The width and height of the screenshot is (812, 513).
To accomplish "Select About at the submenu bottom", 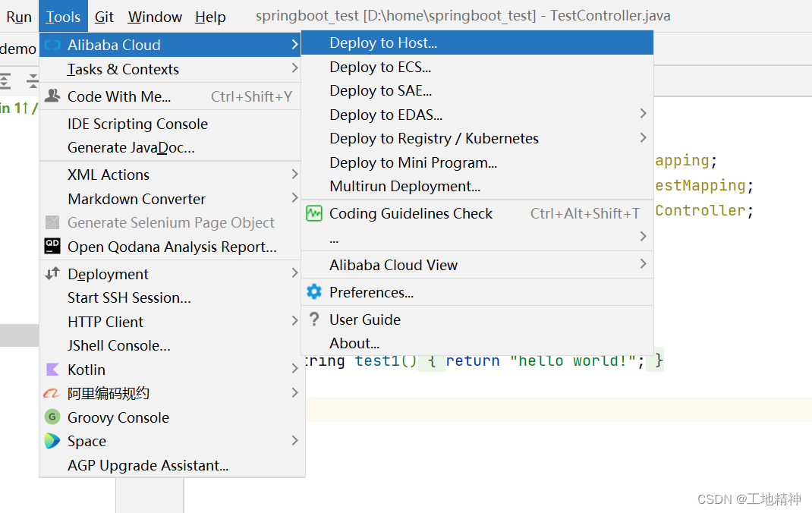I will [354, 343].
